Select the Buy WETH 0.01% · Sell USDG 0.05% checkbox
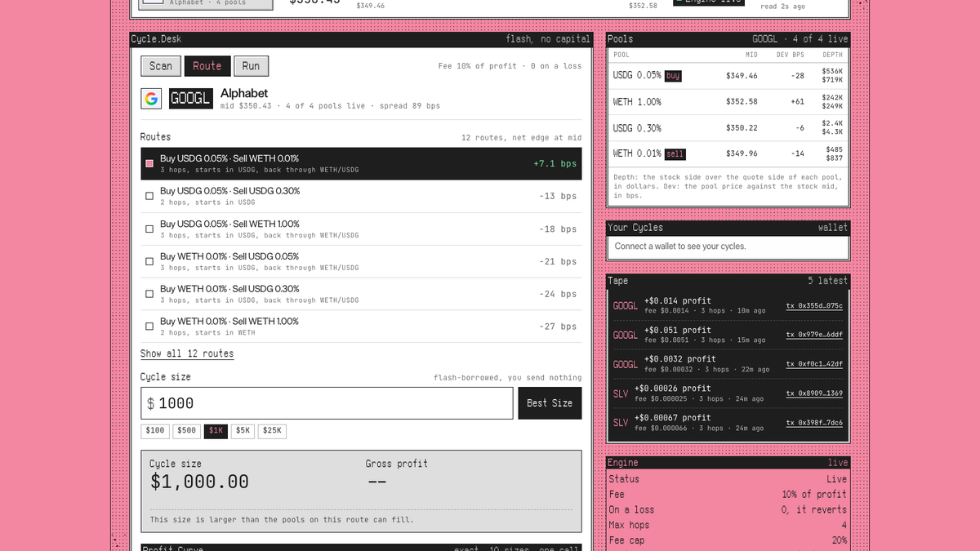This screenshot has height=551, width=980. pos(149,261)
